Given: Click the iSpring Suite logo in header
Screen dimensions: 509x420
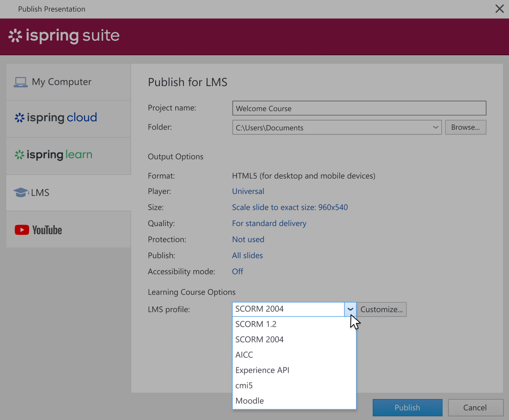Looking at the screenshot, I should tap(64, 36).
